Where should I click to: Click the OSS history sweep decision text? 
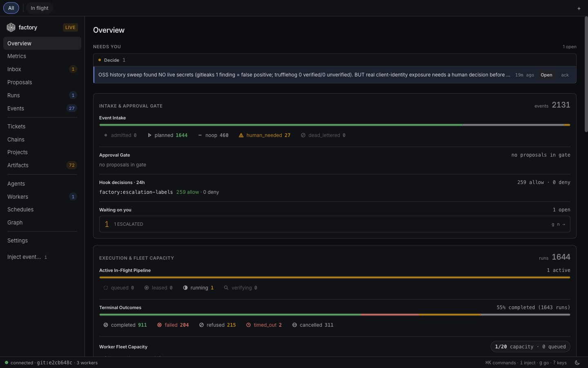tap(304, 75)
